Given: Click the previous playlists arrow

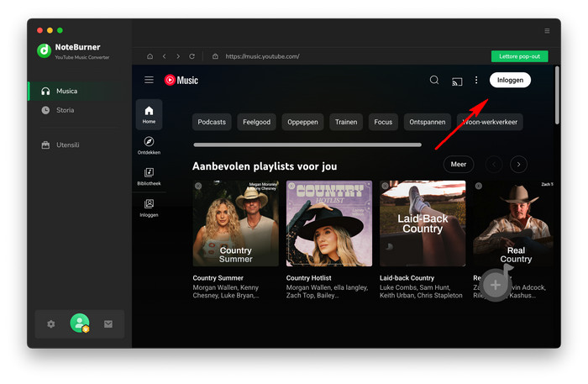Looking at the screenshot, I should (x=494, y=164).
